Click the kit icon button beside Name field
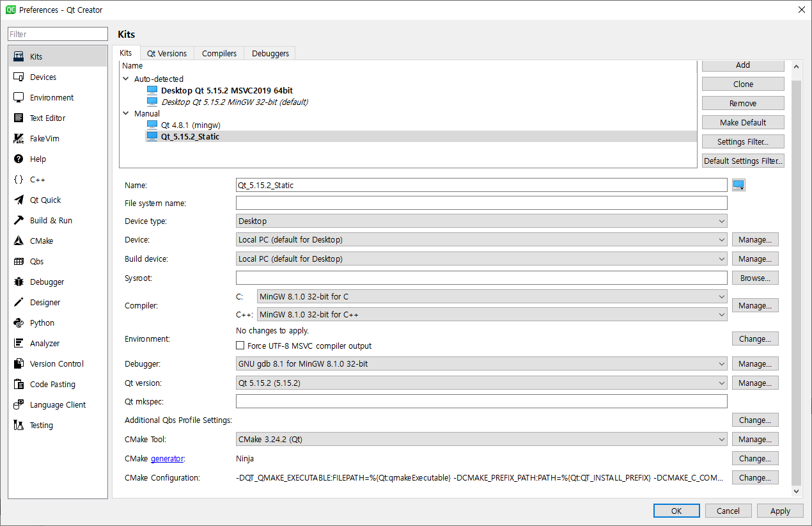812x526 pixels. point(738,185)
